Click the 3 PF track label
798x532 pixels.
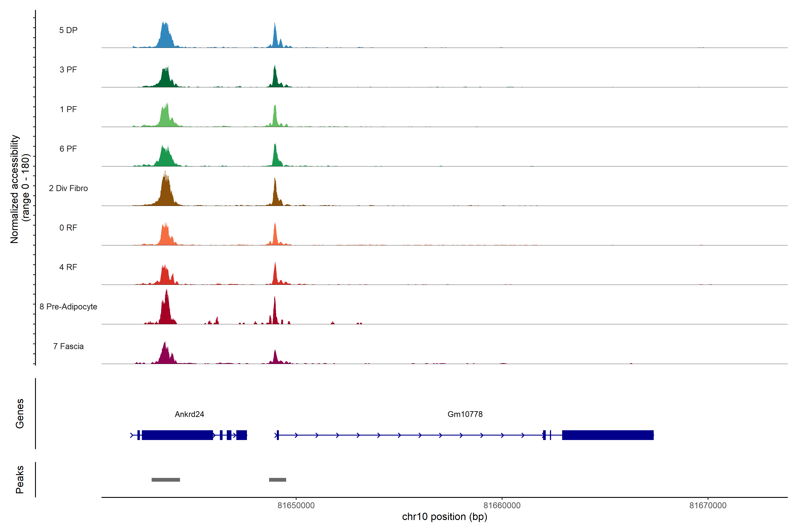tap(68, 70)
